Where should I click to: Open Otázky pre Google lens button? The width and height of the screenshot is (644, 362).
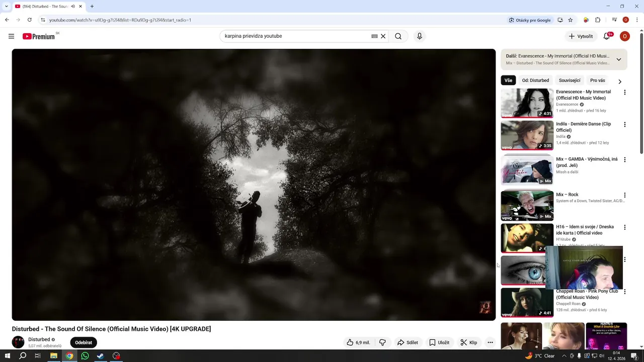(529, 20)
